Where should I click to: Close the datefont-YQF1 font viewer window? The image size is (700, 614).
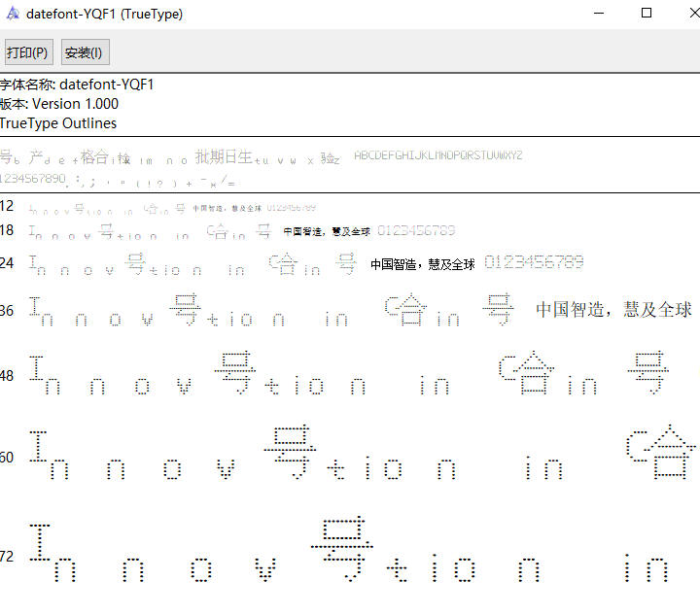coord(694,13)
